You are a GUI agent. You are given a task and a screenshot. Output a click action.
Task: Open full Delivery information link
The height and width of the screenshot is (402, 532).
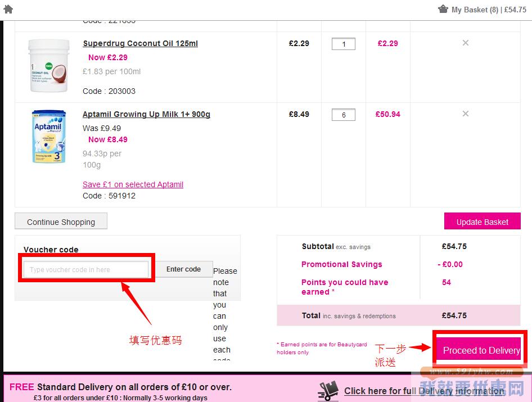[424, 391]
